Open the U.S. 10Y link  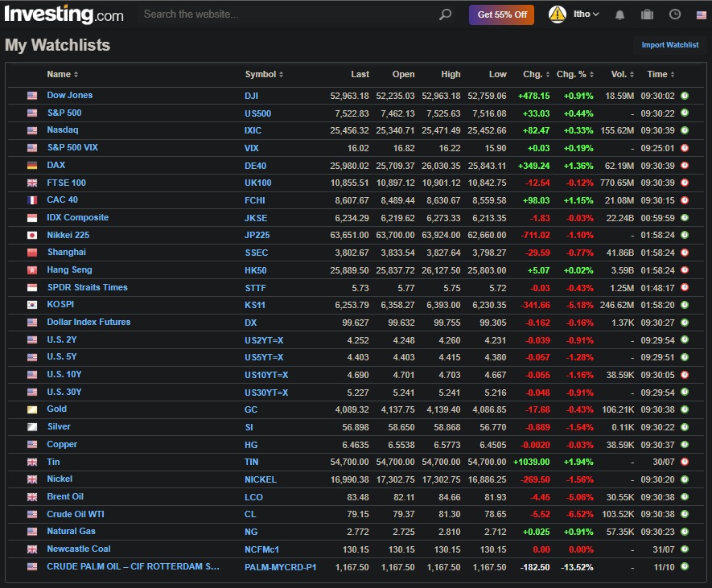[x=64, y=375]
